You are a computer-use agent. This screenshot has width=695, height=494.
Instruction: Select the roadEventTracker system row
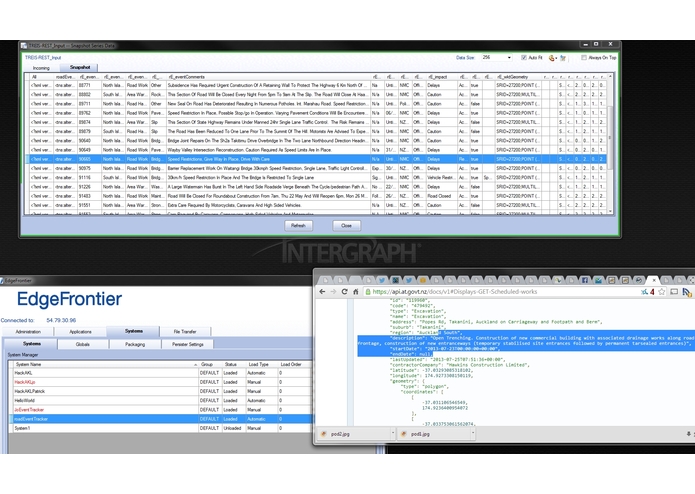[162, 419]
